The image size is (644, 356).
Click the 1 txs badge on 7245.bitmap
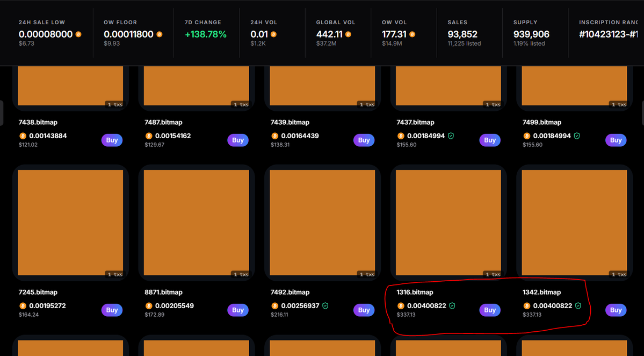tap(115, 274)
